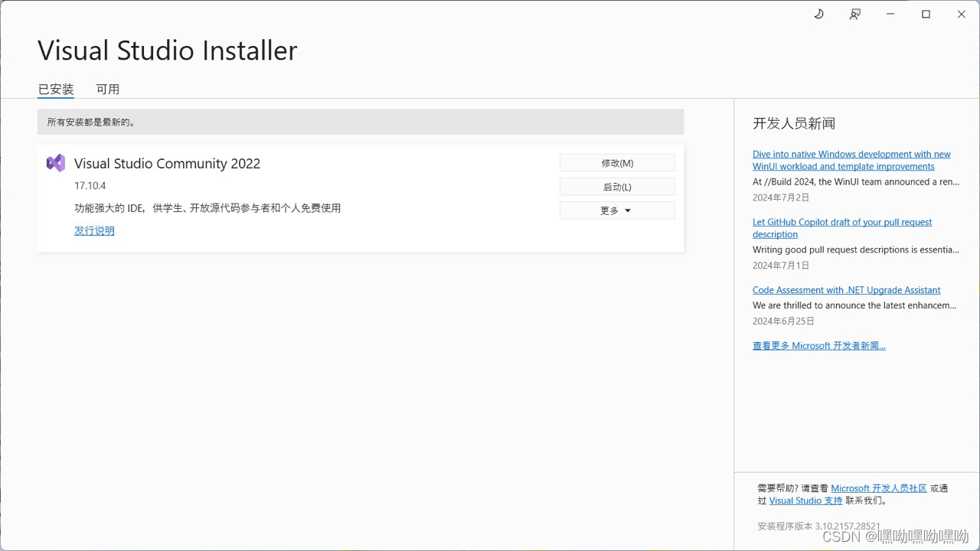Screen dimensions: 980x551
Task: Click the date 2024年7月2日
Action: click(781, 197)
